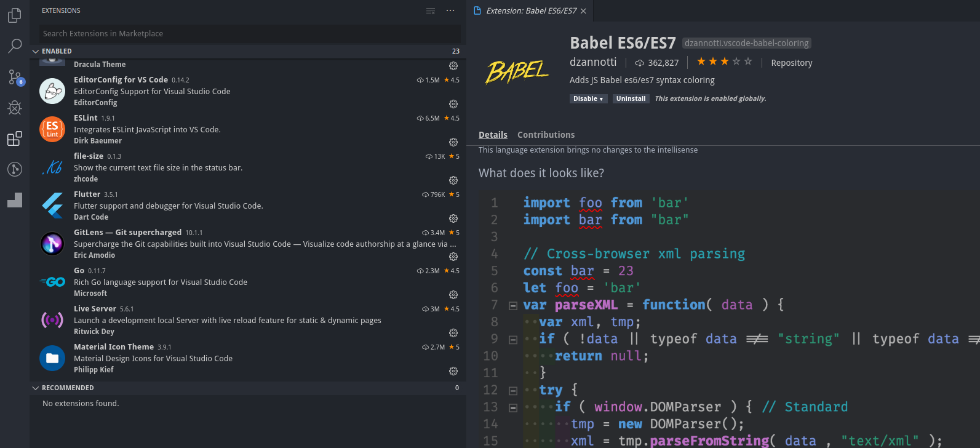
Task: Click "Rich Go language support for Visual Studio Code"
Action: pyautogui.click(x=161, y=282)
